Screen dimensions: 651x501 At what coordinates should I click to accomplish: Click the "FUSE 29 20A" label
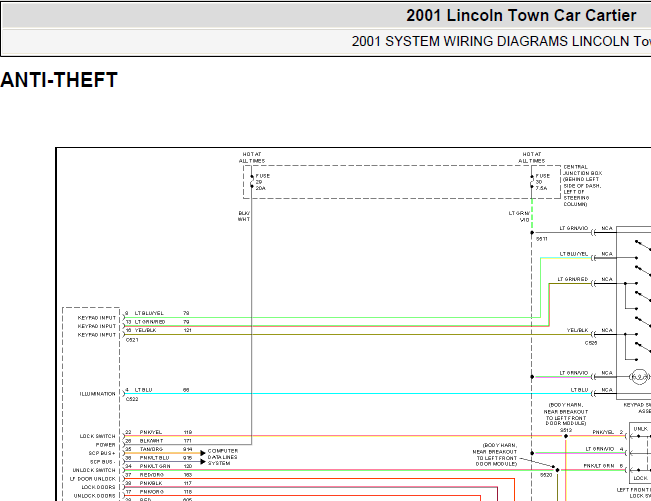262,182
